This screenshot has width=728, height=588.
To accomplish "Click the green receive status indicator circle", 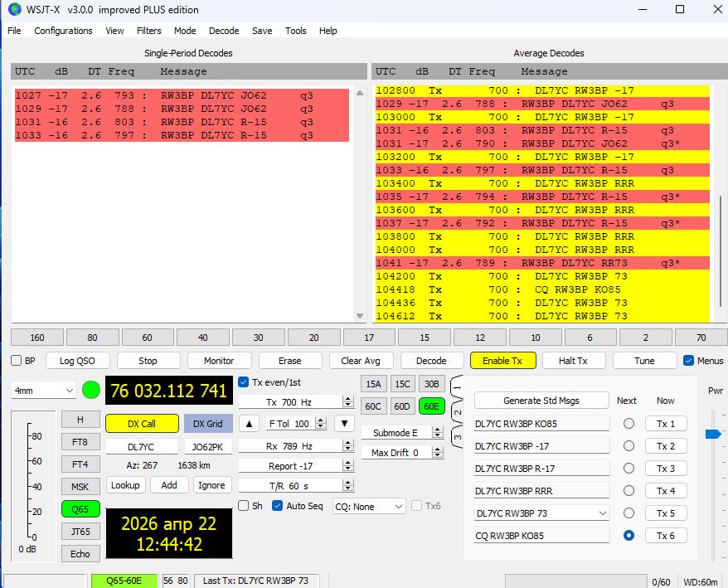I will click(91, 390).
